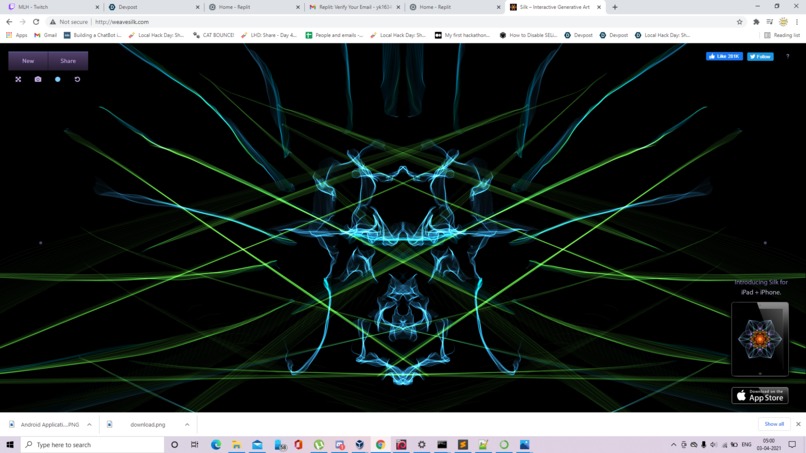
Task: Open Sublime Text from taskbar
Action: coord(463,444)
